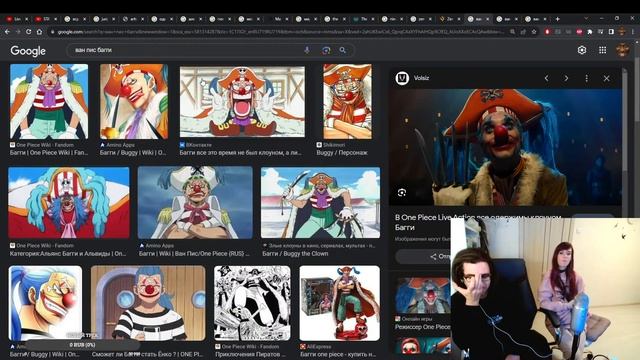Open the Buggy in striped prison outfit thumbnail
This screenshot has width=640, height=360.
(148, 303)
